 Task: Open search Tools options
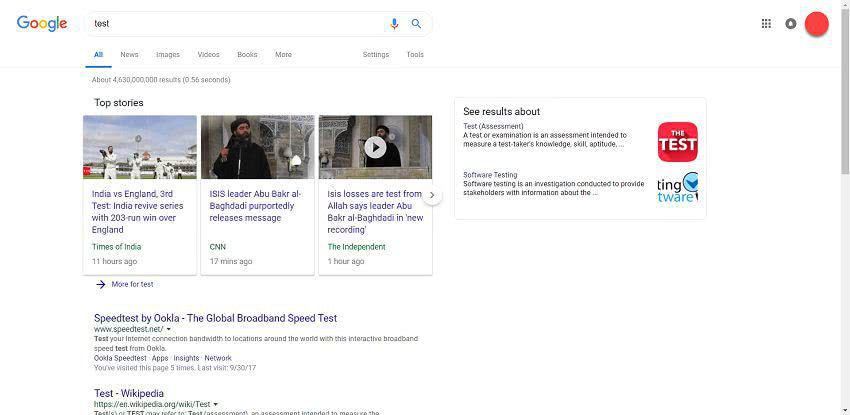pyautogui.click(x=415, y=55)
